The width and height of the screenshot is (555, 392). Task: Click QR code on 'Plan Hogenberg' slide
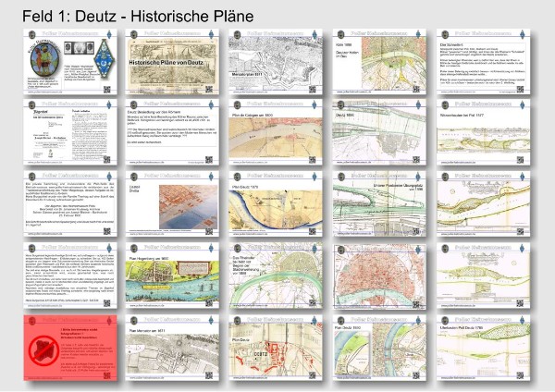point(209,303)
